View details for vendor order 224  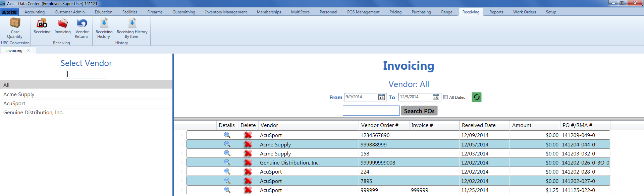click(227, 171)
